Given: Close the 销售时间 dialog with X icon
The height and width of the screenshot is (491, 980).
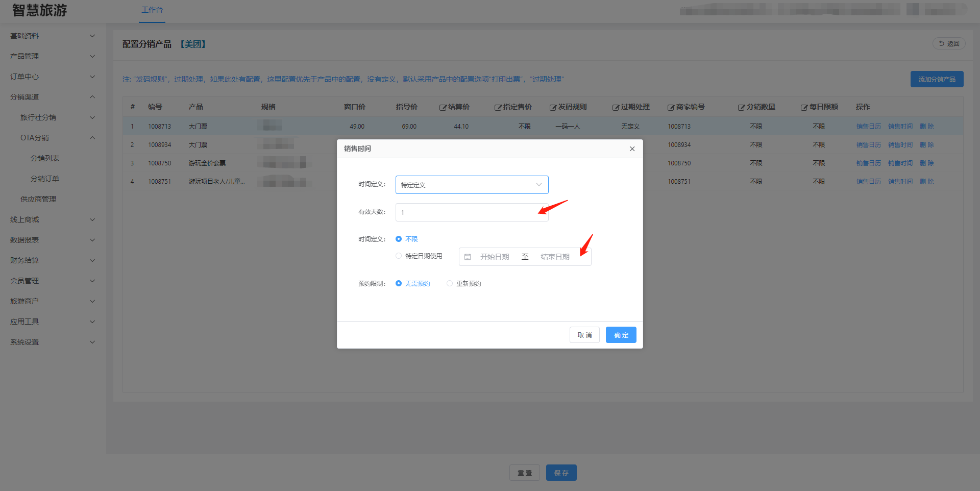Looking at the screenshot, I should [632, 149].
